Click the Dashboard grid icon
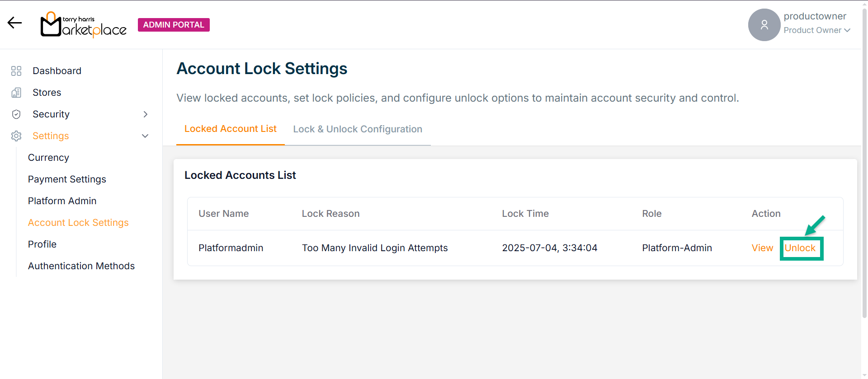The width and height of the screenshot is (868, 379). (16, 71)
